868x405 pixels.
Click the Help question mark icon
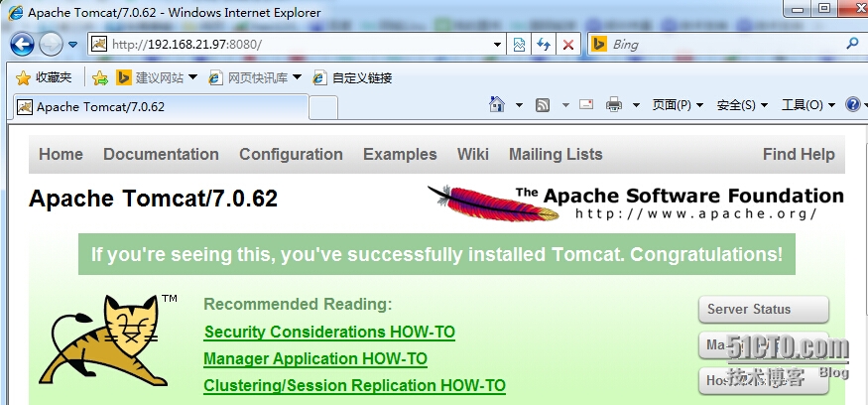pyautogui.click(x=853, y=104)
